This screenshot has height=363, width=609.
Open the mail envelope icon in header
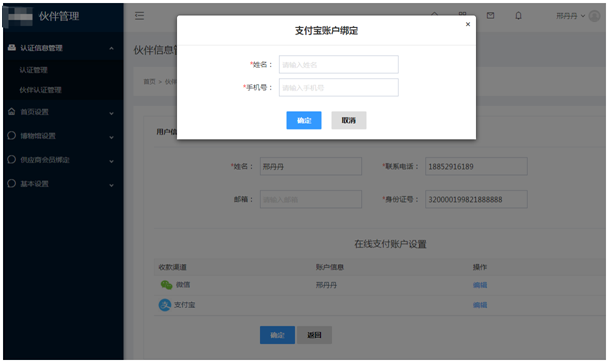(x=491, y=16)
